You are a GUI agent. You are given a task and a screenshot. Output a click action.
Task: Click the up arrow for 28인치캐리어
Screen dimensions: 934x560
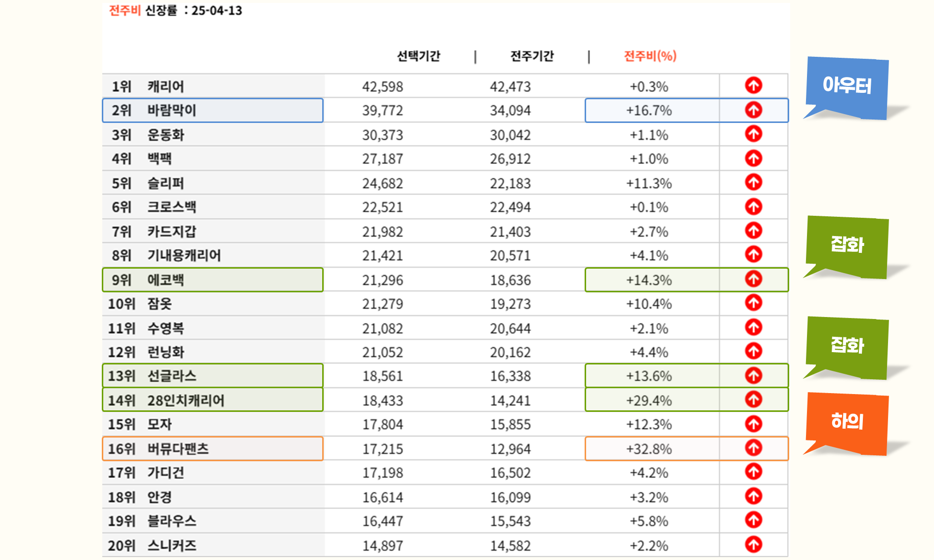[x=753, y=400]
